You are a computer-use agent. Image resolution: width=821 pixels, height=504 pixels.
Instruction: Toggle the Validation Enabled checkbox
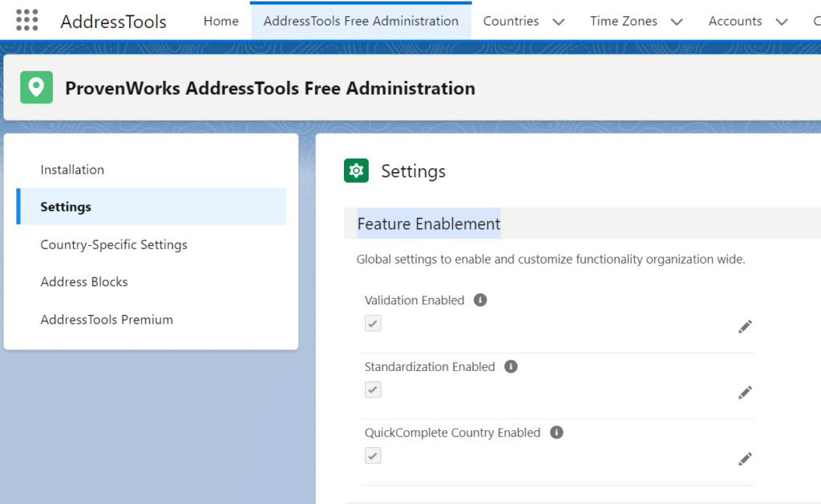coord(373,324)
